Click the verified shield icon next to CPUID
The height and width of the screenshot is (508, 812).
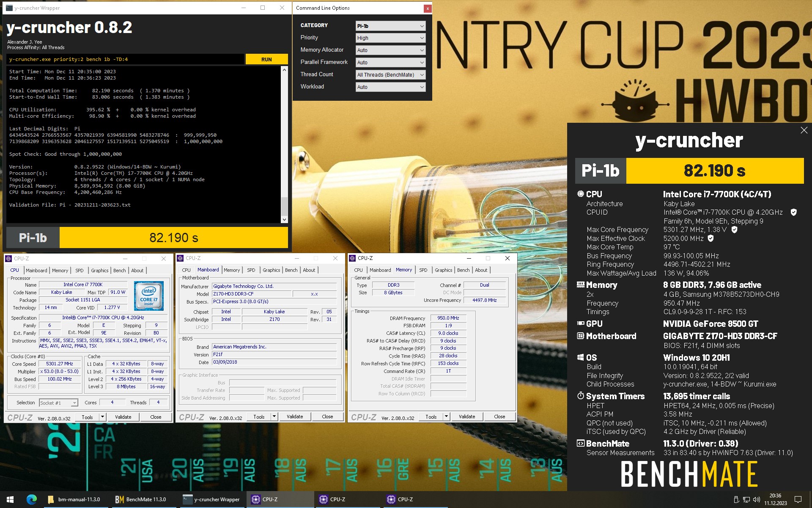click(x=794, y=212)
